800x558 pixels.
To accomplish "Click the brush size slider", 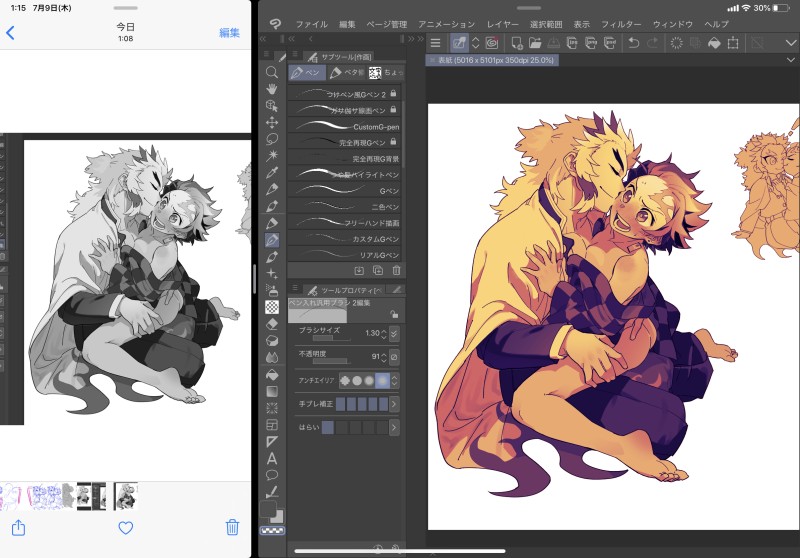I will point(331,338).
